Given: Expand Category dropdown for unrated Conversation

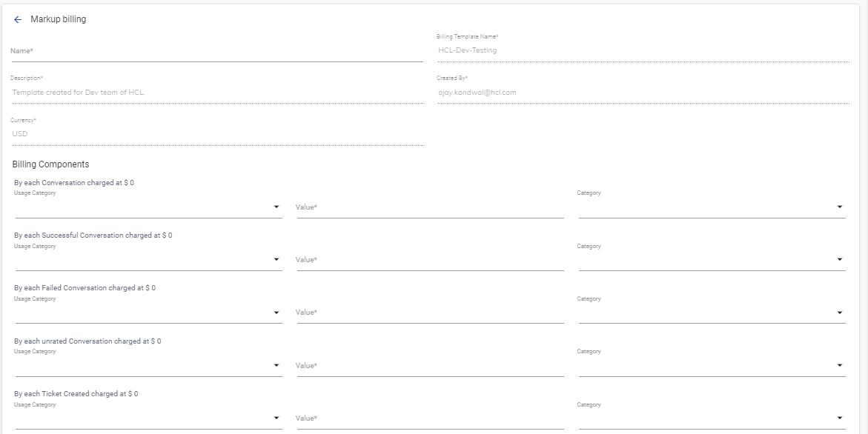Looking at the screenshot, I should 712,365.
